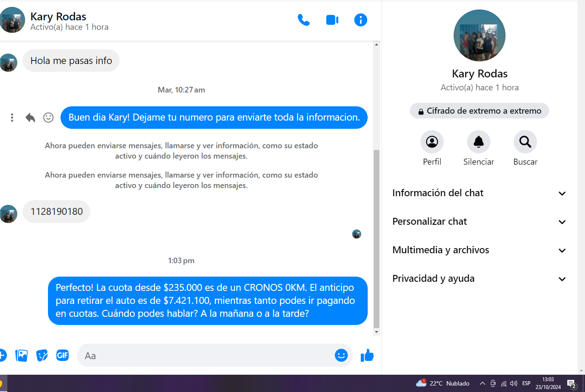This screenshot has height=392, width=585.
Task: Open the GIF picker
Action: click(x=63, y=355)
